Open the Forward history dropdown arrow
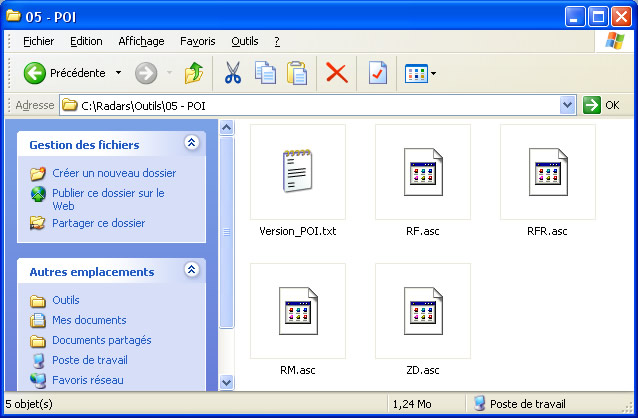The width and height of the screenshot is (638, 418). [169, 73]
